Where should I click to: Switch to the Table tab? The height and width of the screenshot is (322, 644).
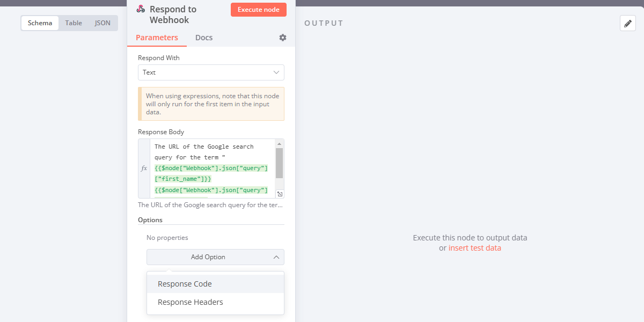click(x=74, y=23)
